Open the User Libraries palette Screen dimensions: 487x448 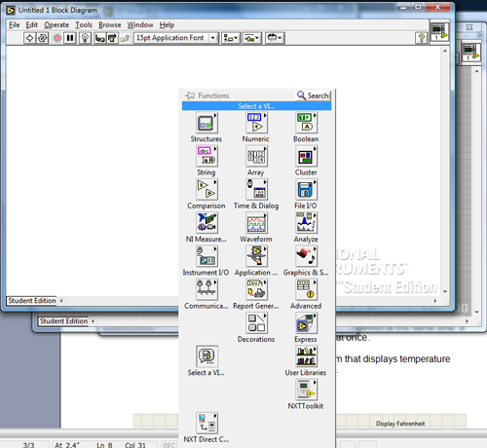coord(306,356)
